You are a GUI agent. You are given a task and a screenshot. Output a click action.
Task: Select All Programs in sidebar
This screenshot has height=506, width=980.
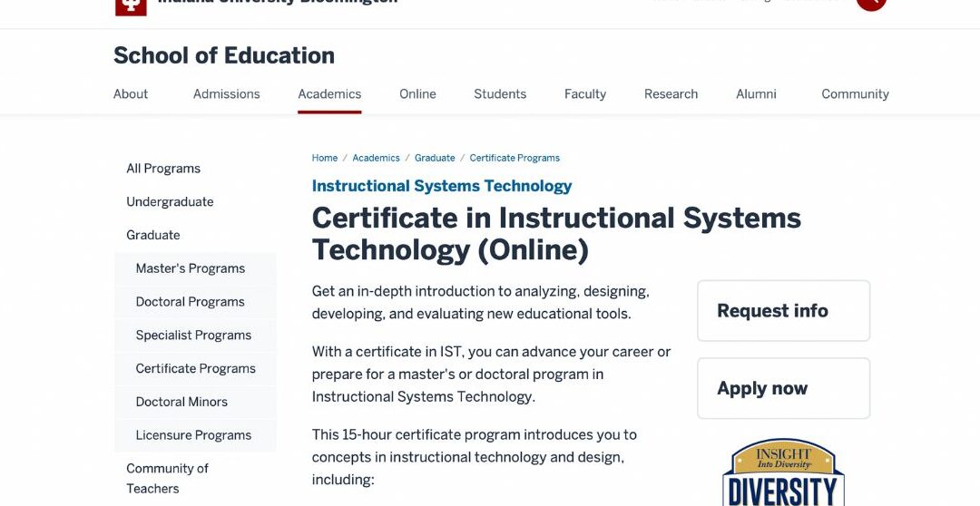[163, 169]
